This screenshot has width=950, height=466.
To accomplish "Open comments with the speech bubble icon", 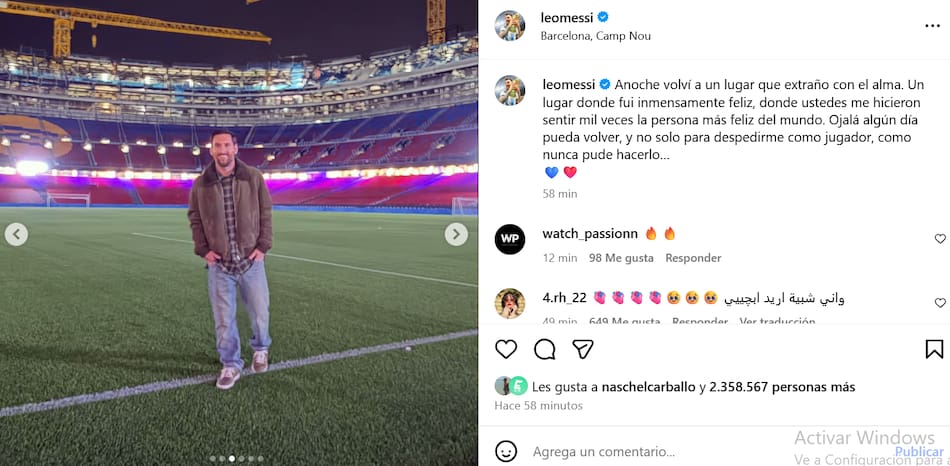I will pos(545,349).
